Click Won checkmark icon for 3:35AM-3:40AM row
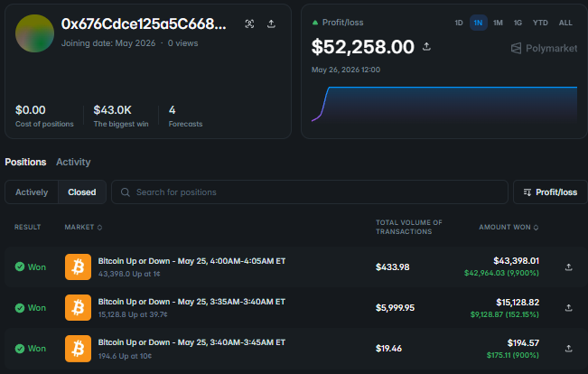Viewport: 588px width, 374px height. point(20,308)
